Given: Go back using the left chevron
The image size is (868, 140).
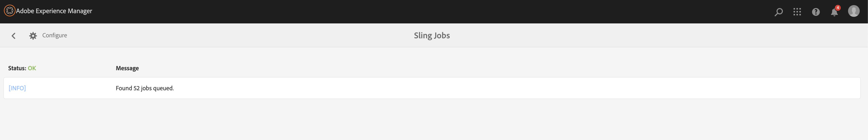Looking at the screenshot, I should tap(13, 36).
